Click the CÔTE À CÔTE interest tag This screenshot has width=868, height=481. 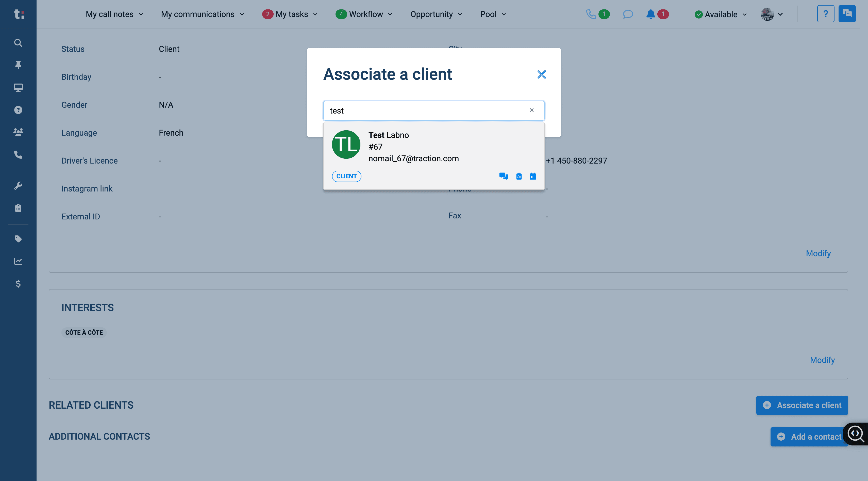click(x=84, y=332)
